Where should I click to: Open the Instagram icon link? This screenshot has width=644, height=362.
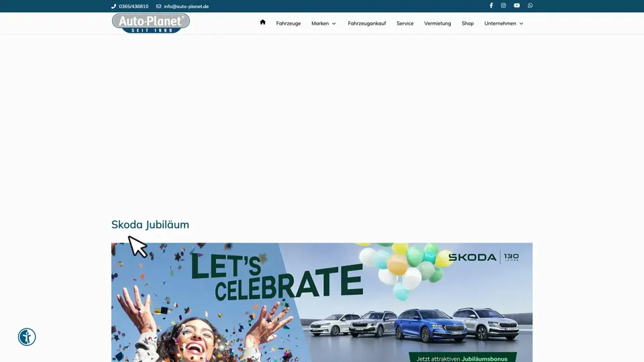click(503, 6)
